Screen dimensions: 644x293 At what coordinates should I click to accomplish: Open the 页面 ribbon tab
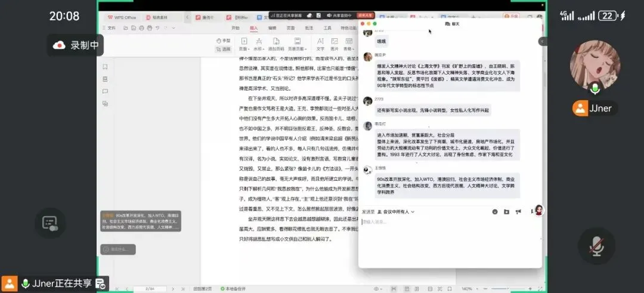point(291,28)
